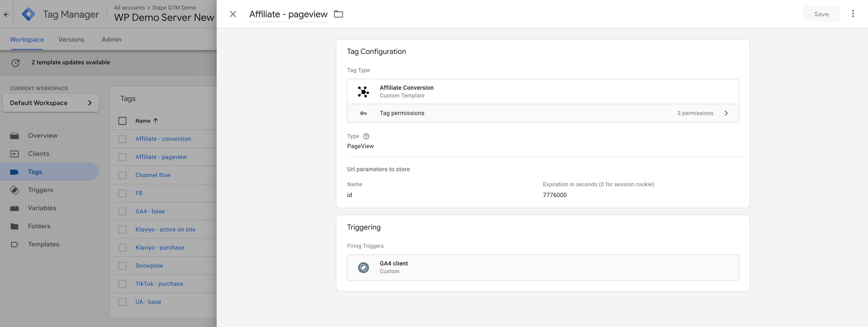Click the template updates refresh icon
The image size is (868, 327).
point(15,63)
